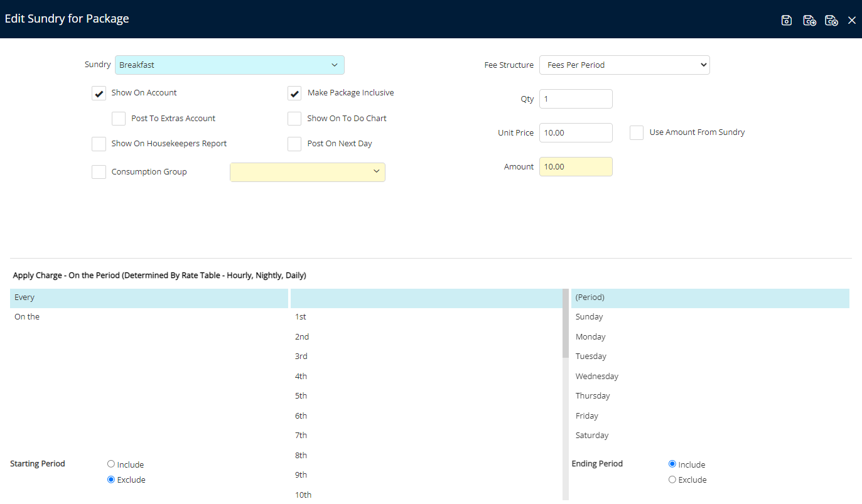This screenshot has width=862, height=504.
Task: Choose Monday in the day list
Action: [x=710, y=337]
